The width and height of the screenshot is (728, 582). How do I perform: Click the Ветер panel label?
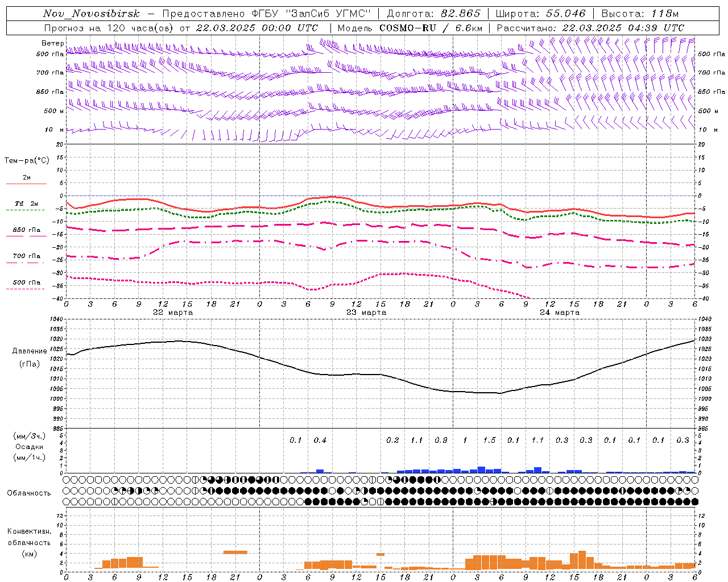point(52,43)
